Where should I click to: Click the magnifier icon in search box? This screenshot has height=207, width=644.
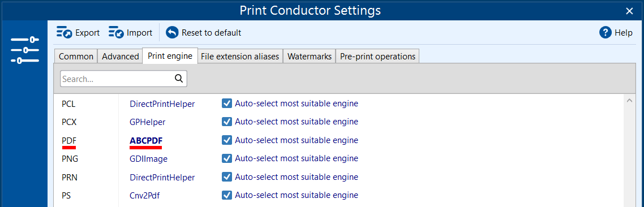coord(179,79)
